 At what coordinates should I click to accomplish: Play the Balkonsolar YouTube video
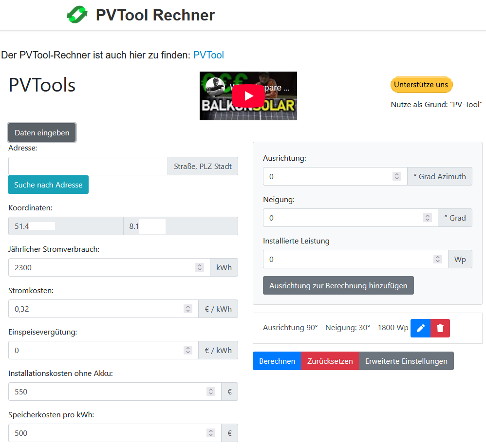point(248,96)
